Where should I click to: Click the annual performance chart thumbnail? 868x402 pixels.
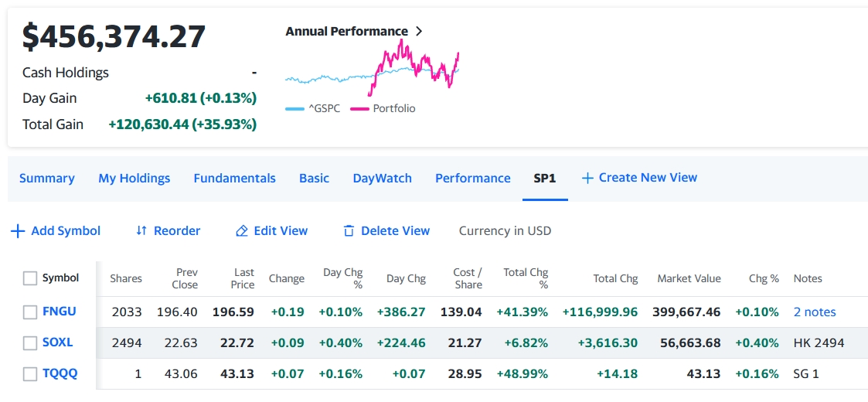(x=372, y=70)
